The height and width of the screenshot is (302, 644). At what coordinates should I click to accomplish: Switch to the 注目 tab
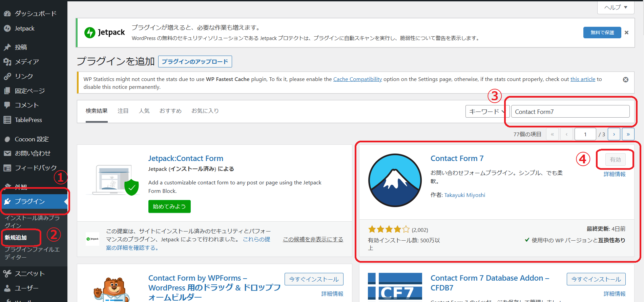point(123,111)
